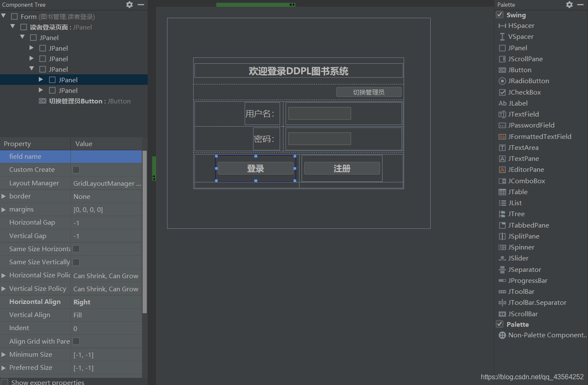588x385 pixels.
Task: Choose JTabbedPane palette component
Action: (524, 225)
